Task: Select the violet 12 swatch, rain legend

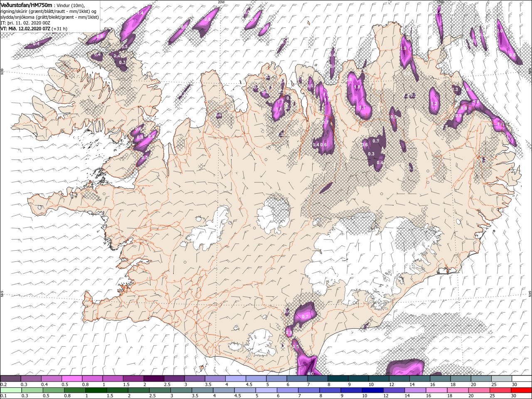Action: 393,390
